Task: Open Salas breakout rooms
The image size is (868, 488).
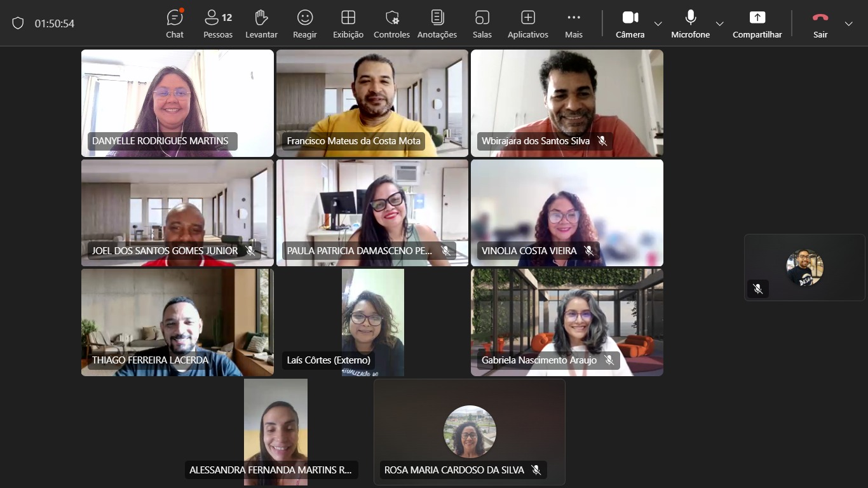Action: click(482, 24)
